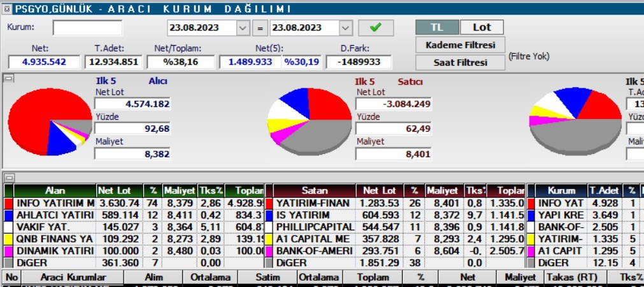This screenshot has height=287, width=644.
Task: Sort by the Alan column header
Action: tap(55, 191)
